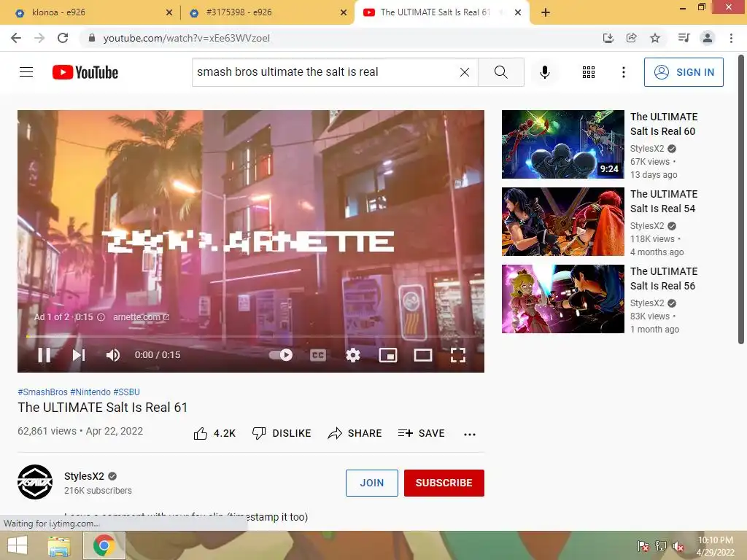Click StylesX2 channel name under video
This screenshot has width=747, height=560.
click(84, 476)
